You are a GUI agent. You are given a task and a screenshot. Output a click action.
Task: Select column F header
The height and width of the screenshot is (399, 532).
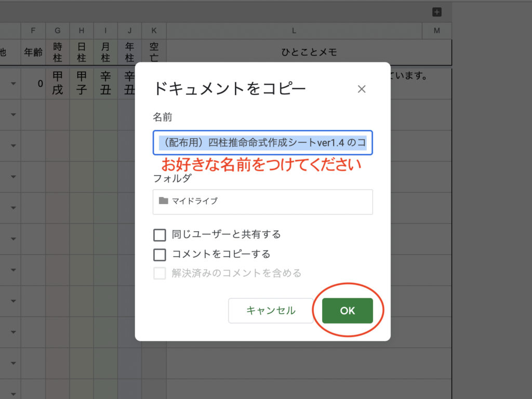point(33,31)
